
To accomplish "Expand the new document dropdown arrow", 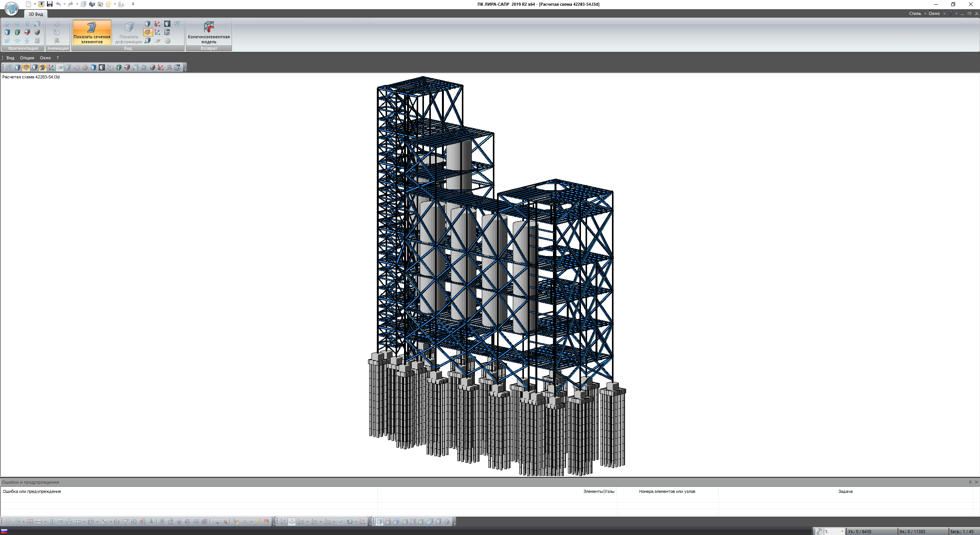I will [x=35, y=4].
